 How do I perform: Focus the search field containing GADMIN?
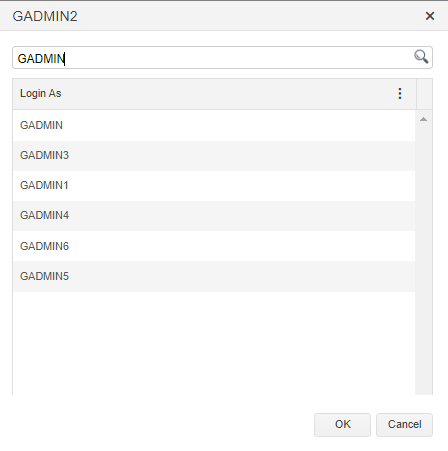[222, 58]
